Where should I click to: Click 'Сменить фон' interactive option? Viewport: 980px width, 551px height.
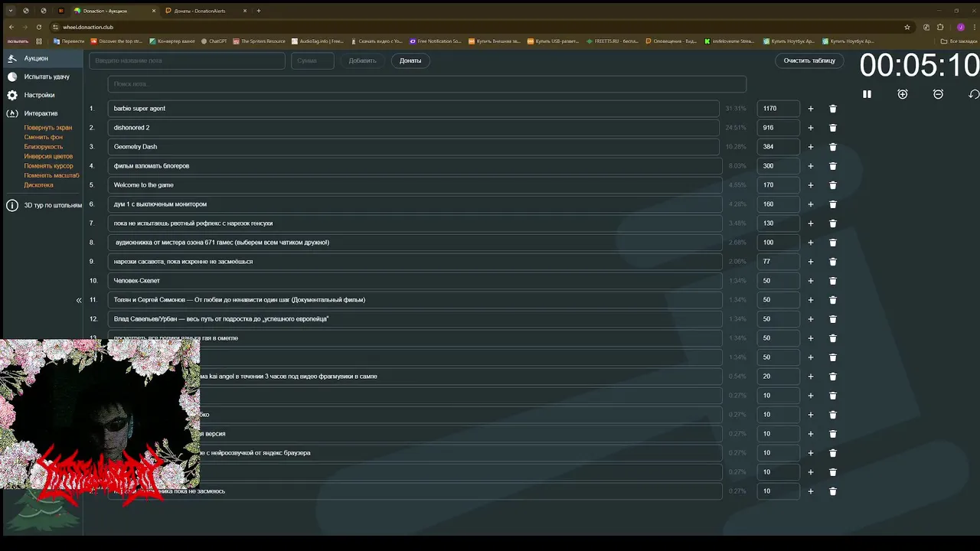point(43,137)
